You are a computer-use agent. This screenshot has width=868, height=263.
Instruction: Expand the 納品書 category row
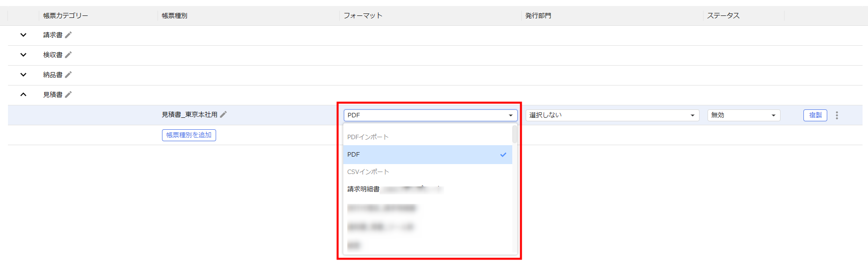point(23,75)
